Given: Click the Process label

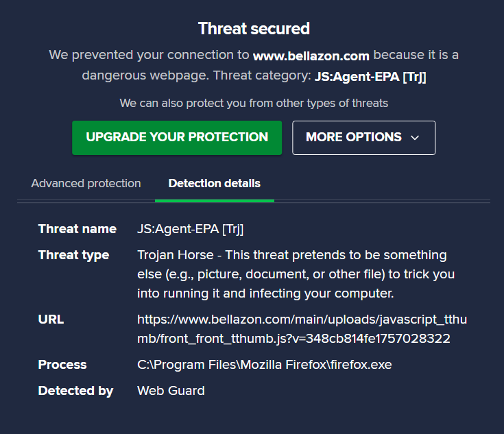Looking at the screenshot, I should (x=62, y=365).
